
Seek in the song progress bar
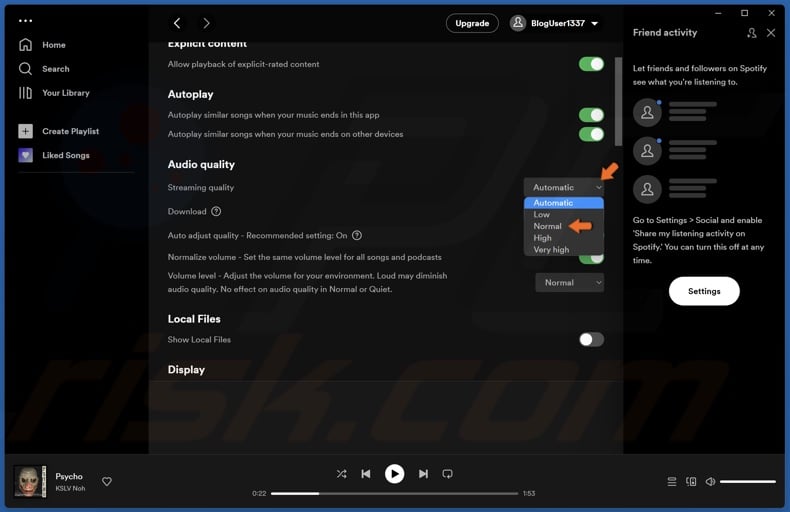[394, 493]
